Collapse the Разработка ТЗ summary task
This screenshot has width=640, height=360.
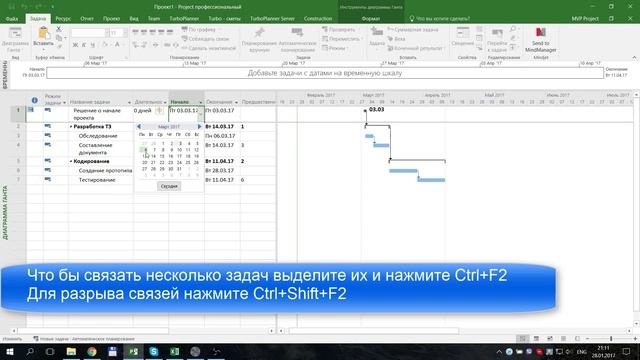(x=71, y=127)
